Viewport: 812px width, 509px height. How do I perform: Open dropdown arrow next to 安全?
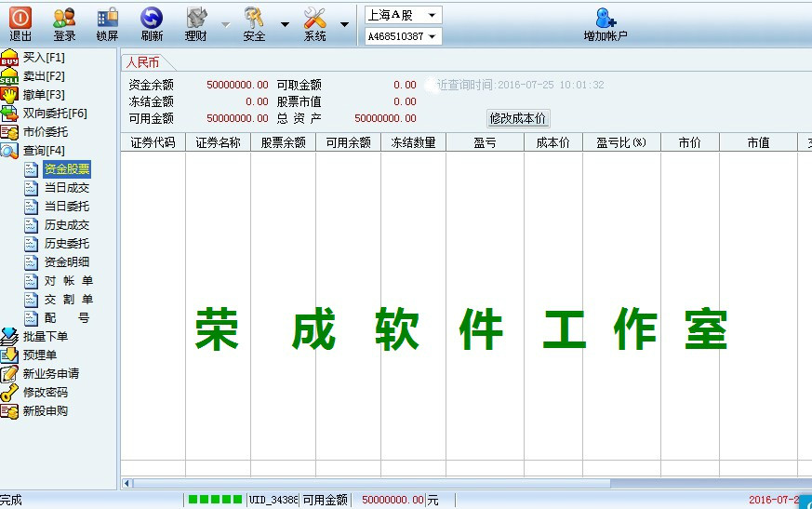(285, 24)
